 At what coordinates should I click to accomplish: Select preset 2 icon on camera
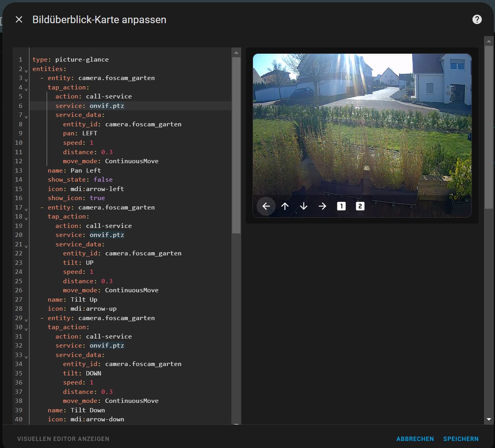360,206
